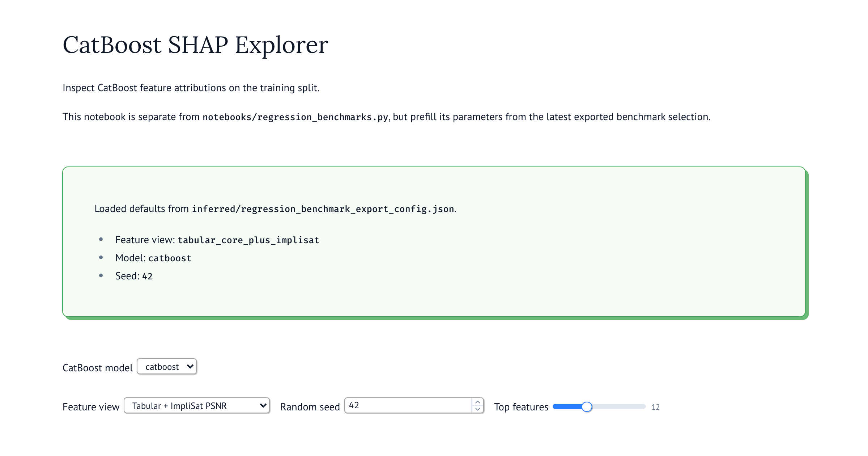
Task: Click the notebooks/regression_benchmarks.py code text
Action: point(295,117)
